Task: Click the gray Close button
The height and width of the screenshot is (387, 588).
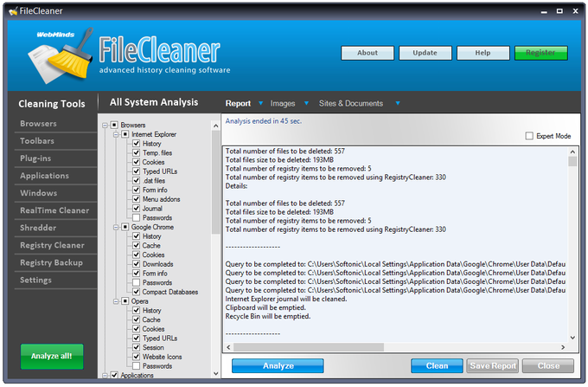Action: click(548, 365)
